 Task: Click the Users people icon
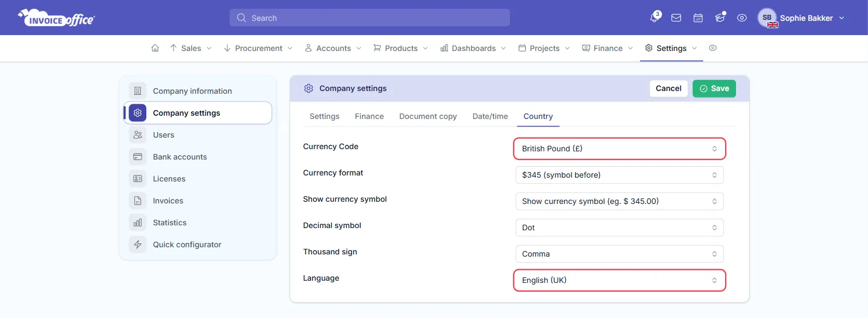pyautogui.click(x=137, y=135)
